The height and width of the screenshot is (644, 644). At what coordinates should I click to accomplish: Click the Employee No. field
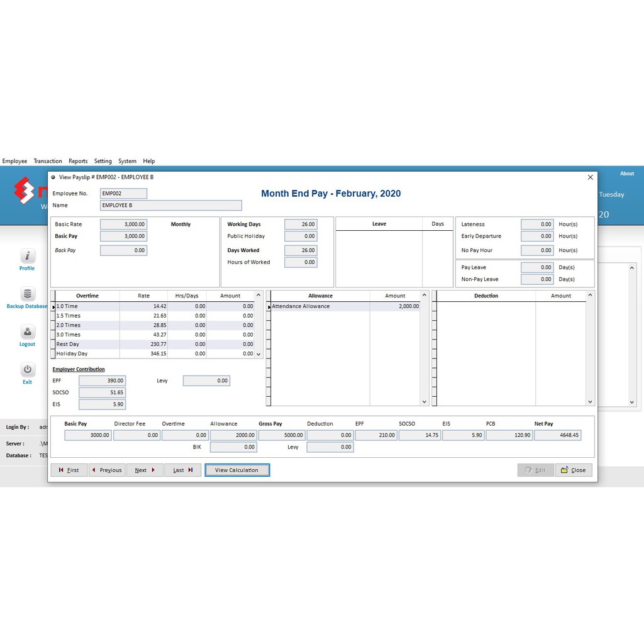pyautogui.click(x=123, y=194)
